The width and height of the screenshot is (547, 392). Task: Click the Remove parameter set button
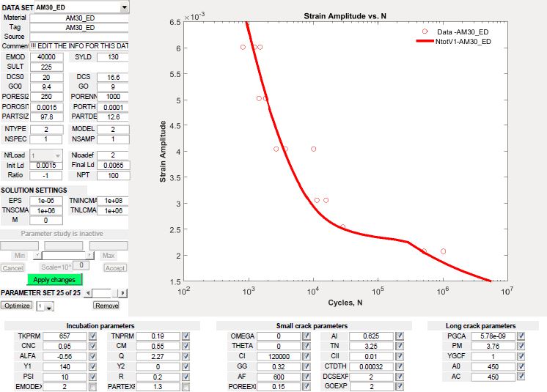106,306
